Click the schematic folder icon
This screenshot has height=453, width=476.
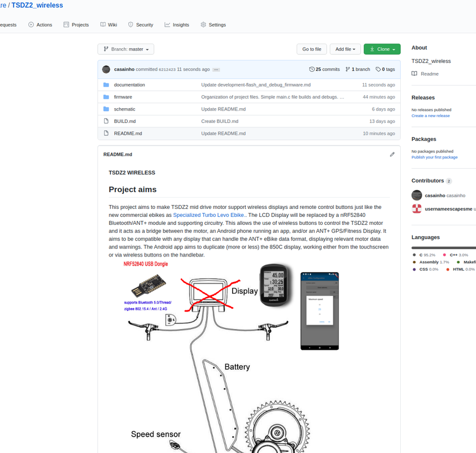pyautogui.click(x=106, y=109)
